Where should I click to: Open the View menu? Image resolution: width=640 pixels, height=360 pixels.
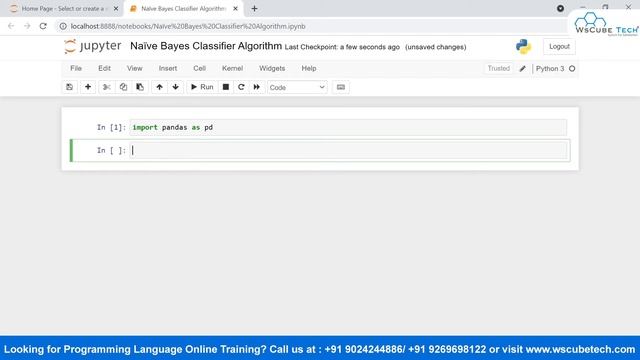[134, 68]
